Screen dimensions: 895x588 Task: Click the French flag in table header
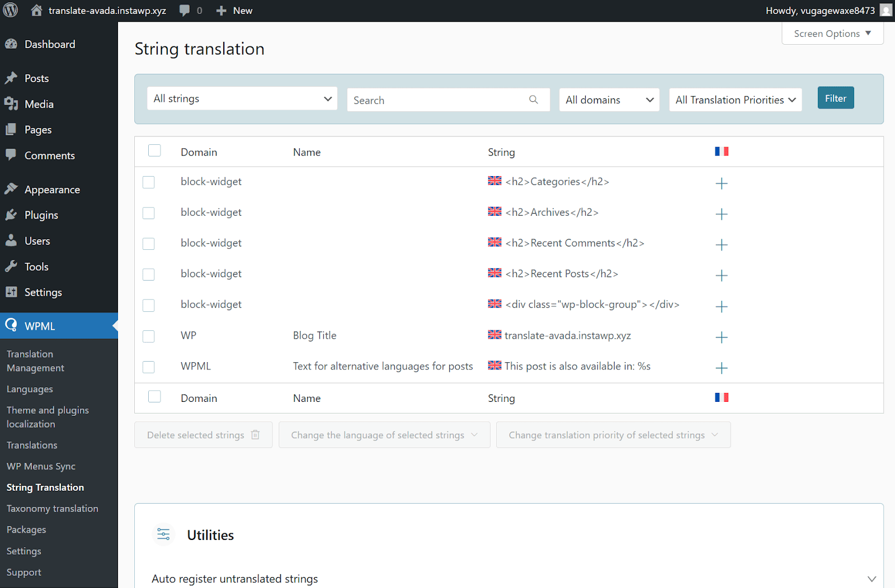[x=722, y=151]
